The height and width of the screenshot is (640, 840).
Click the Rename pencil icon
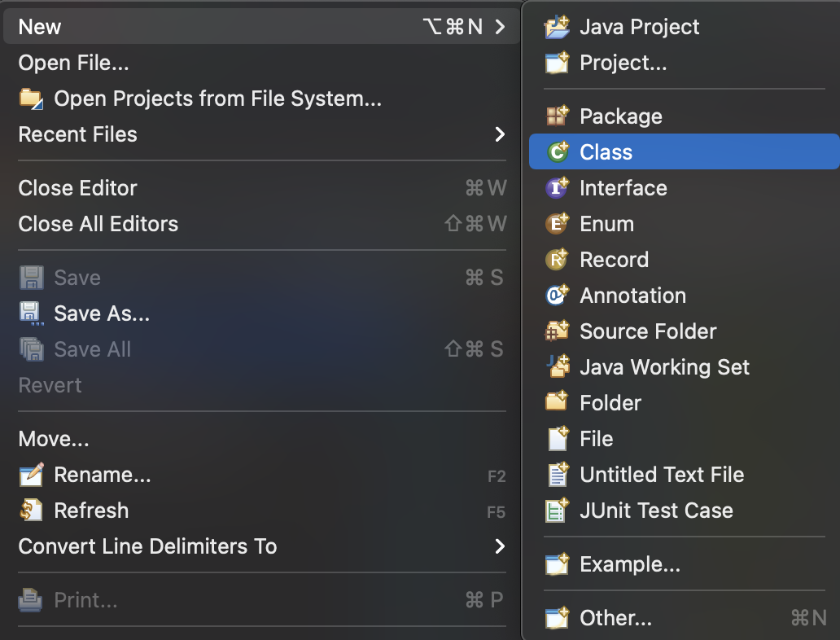pos(31,475)
